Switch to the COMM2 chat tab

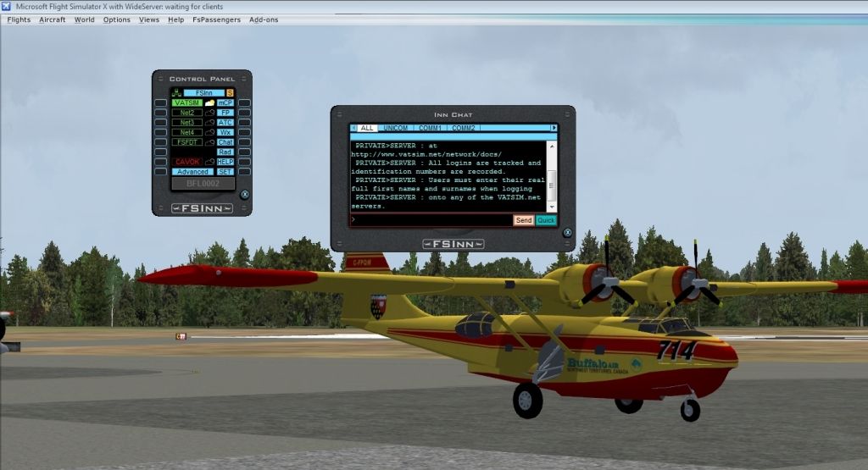point(464,128)
